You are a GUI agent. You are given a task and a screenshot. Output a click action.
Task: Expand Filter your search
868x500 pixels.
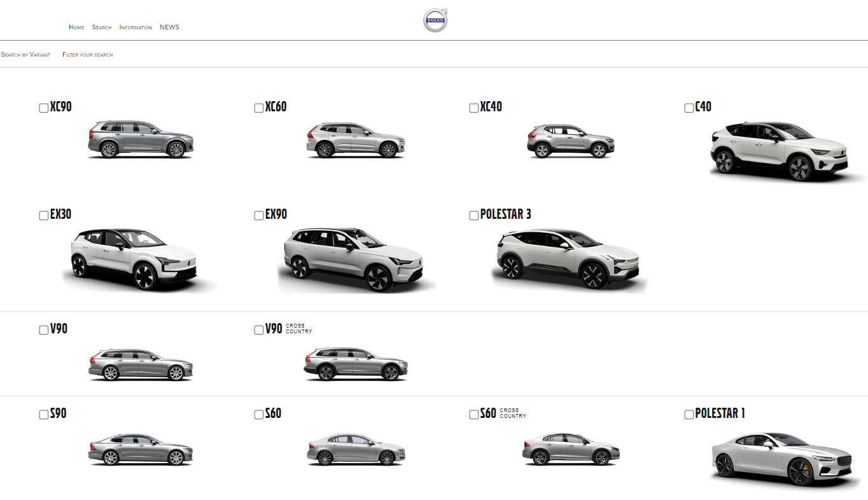88,55
